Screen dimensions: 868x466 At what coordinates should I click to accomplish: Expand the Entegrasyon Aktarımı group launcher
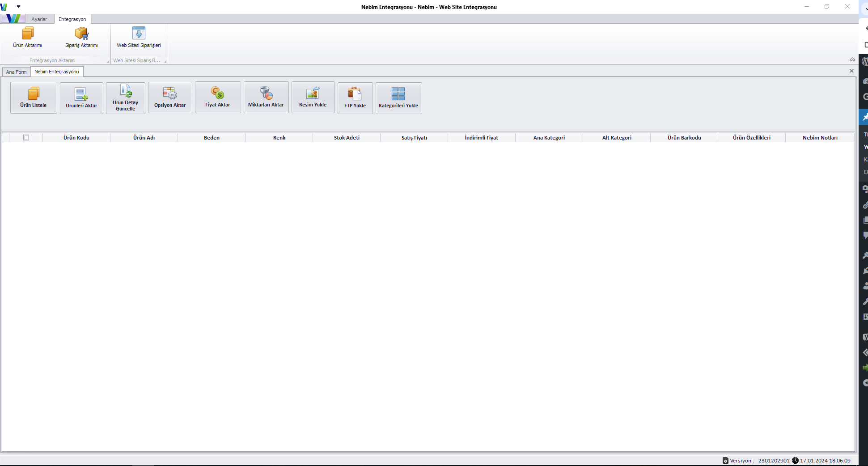(x=108, y=61)
